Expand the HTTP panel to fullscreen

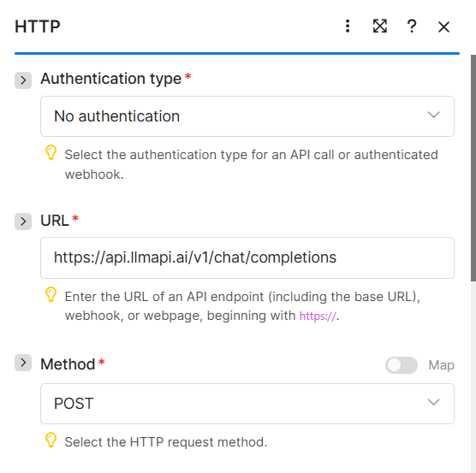[380, 26]
